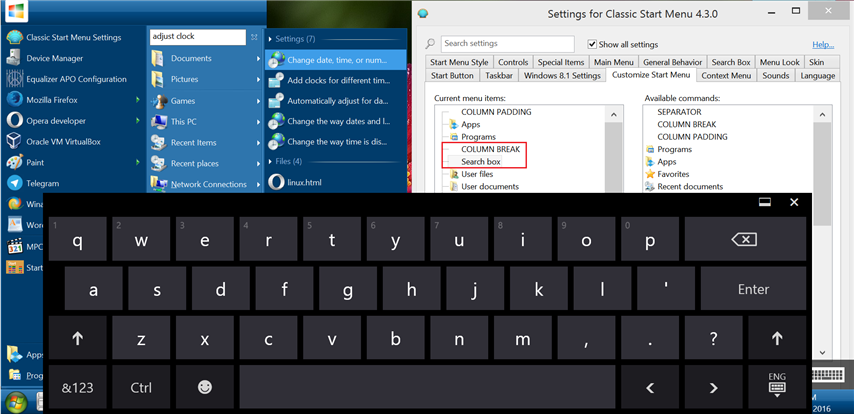This screenshot has width=854, height=414.
Task: Open Classic Start Menu Settings shell icon
Action: pyautogui.click(x=14, y=37)
